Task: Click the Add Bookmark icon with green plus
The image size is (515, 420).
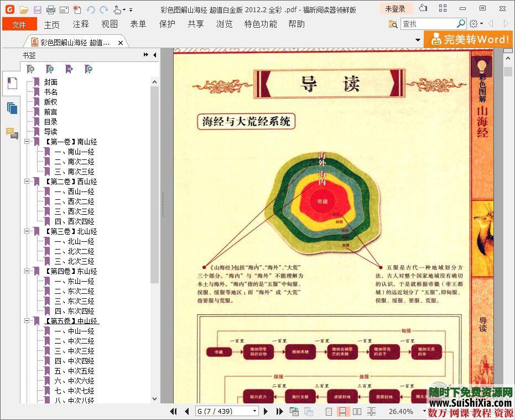Action: (49, 69)
